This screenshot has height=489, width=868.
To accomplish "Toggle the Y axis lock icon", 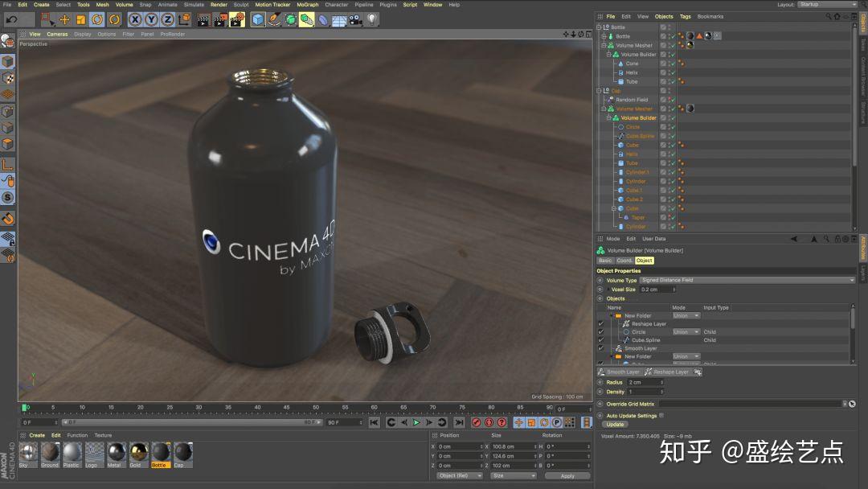I will pyautogui.click(x=151, y=20).
